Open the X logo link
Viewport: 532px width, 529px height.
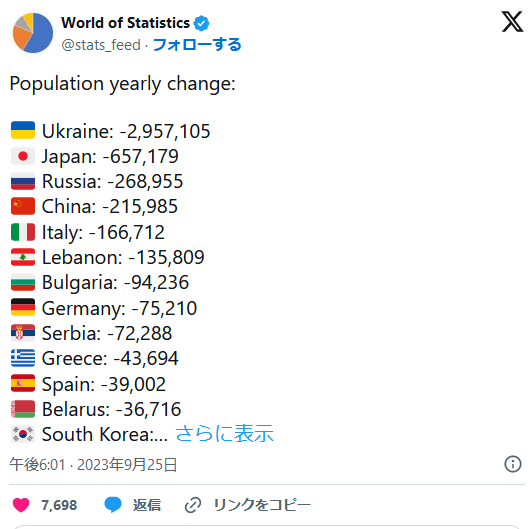pyautogui.click(x=512, y=22)
